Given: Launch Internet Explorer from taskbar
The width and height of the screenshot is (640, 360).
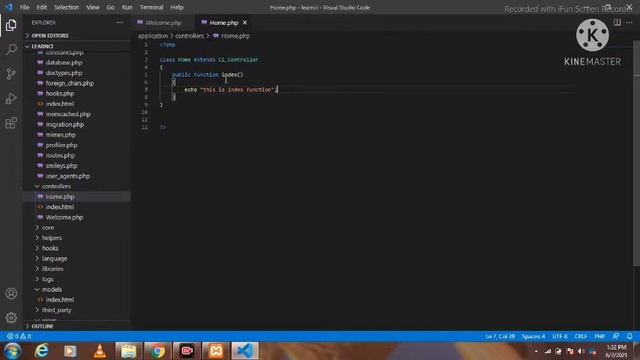Looking at the screenshot, I should coord(42,351).
